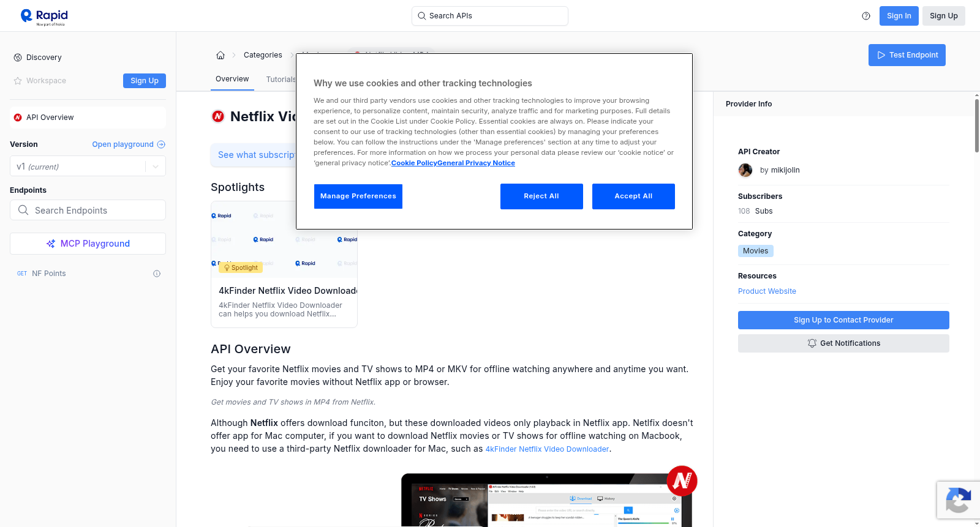Click the Movies category tag
The image size is (980, 527).
click(756, 251)
